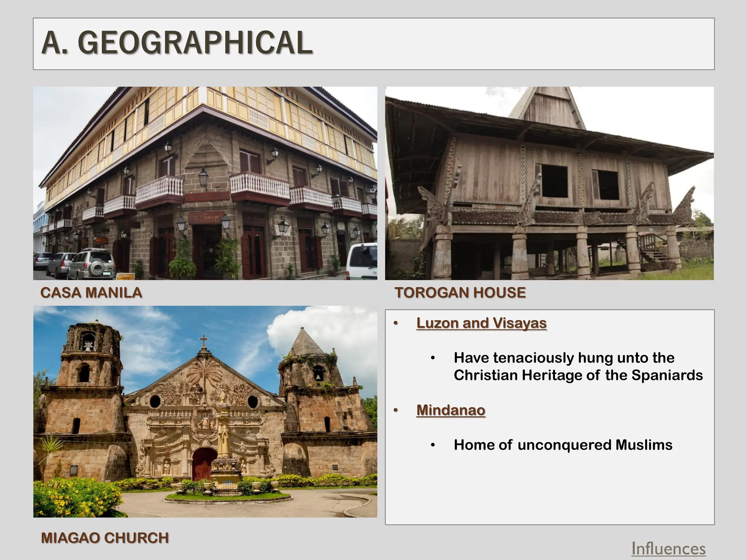Screen dimensions: 747x560
Task: Click the A. GEOGRAPHICAL title text
Action: coord(177,43)
